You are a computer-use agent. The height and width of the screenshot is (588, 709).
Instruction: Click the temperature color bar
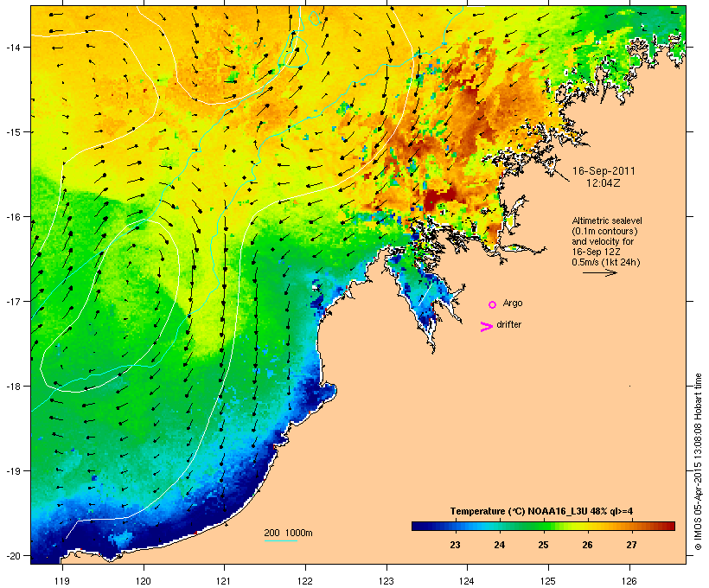(543, 526)
